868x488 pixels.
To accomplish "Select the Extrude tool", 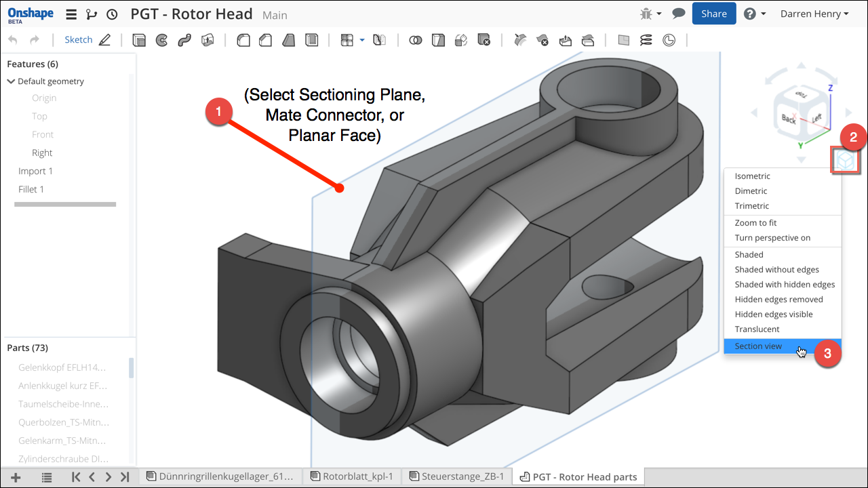I will click(x=139, y=40).
